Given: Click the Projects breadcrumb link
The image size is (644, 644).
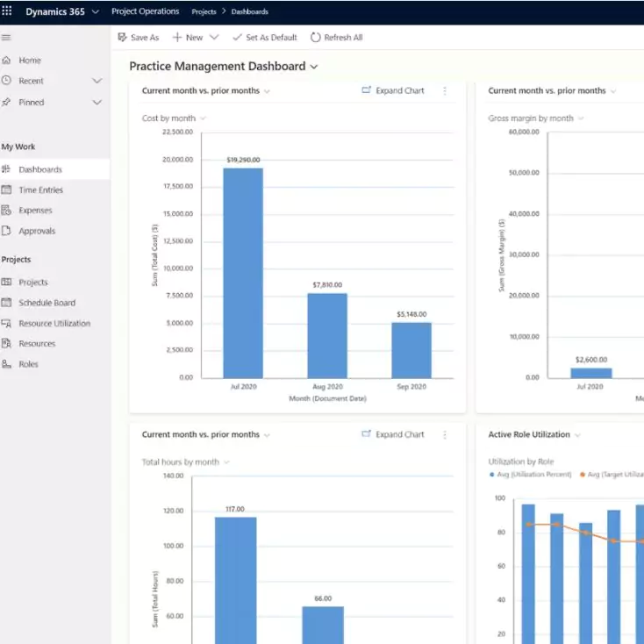Looking at the screenshot, I should (204, 12).
